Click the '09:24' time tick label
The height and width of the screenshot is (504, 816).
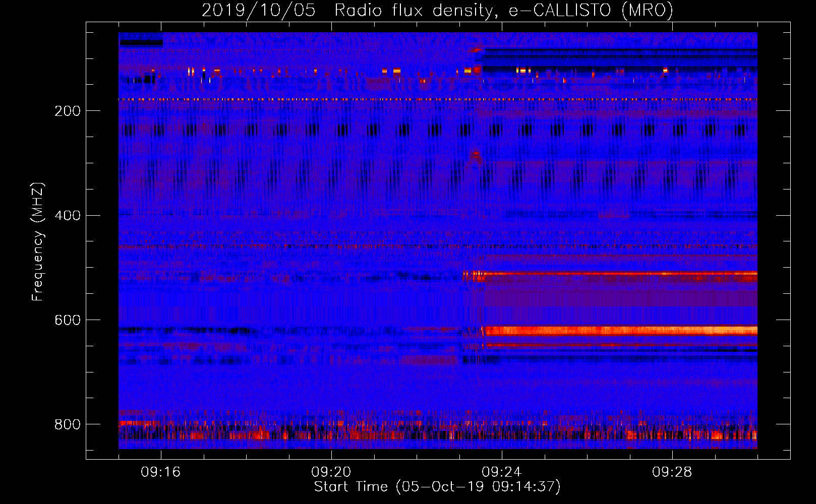coord(502,472)
